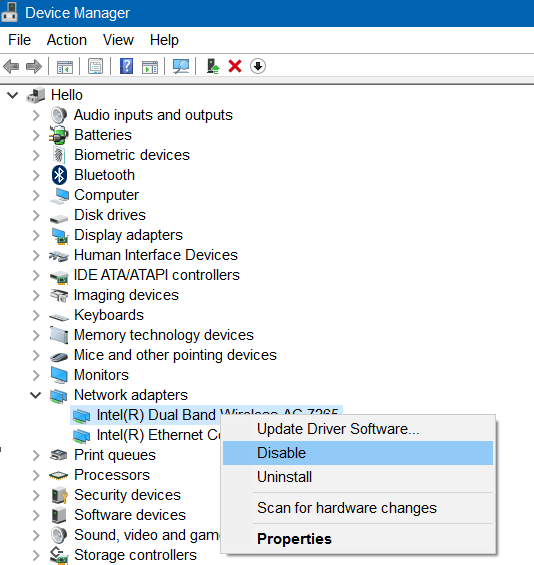Select the Intel(R) Ethernet adapter row
Screen dimensions: 534x565
click(146, 435)
